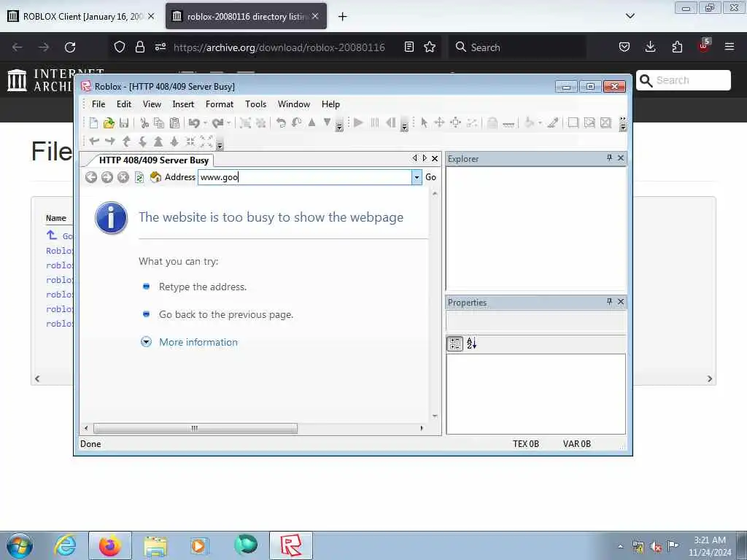Open the Window menu

pos(294,104)
